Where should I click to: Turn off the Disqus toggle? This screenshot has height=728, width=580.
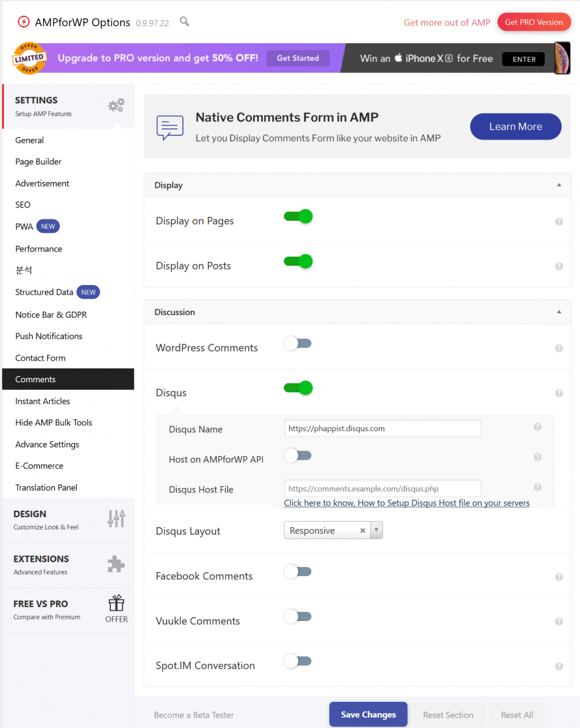click(298, 388)
